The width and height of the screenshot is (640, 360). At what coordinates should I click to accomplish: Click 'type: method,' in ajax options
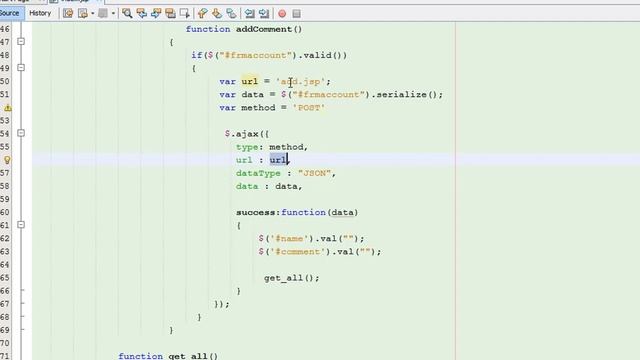pos(272,147)
